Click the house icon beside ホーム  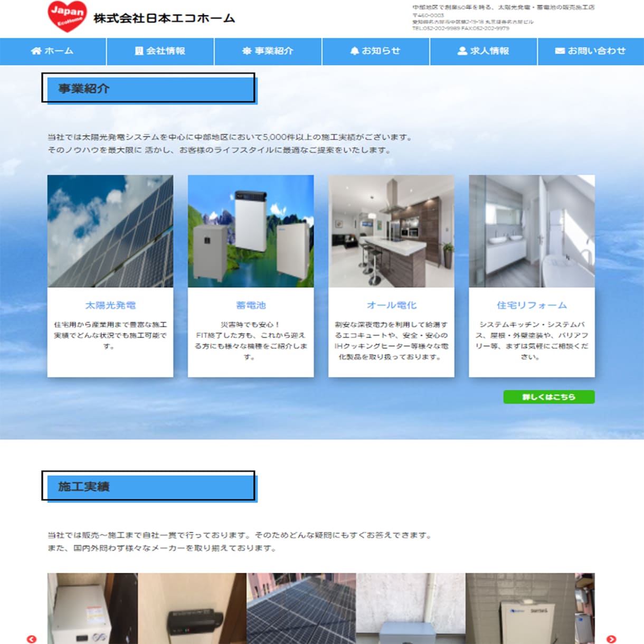pyautogui.click(x=36, y=51)
